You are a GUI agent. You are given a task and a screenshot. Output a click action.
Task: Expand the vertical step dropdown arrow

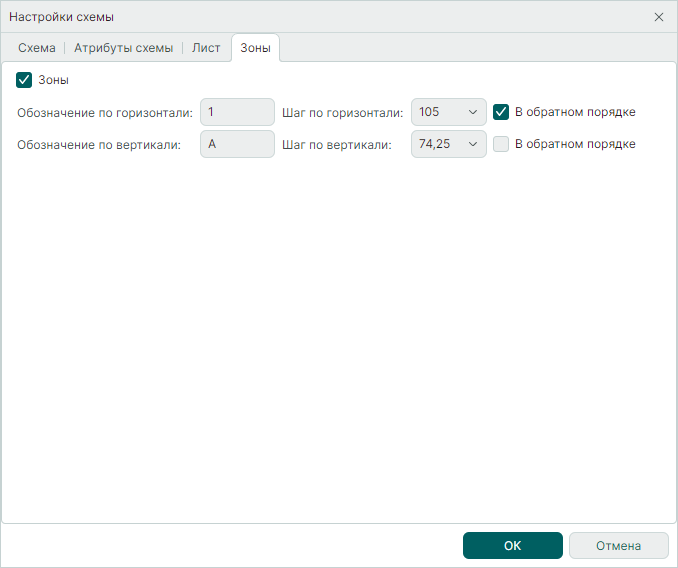473,144
